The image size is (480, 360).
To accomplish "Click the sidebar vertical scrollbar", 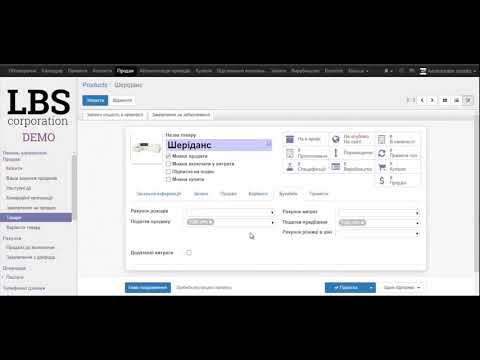I will point(74,187).
